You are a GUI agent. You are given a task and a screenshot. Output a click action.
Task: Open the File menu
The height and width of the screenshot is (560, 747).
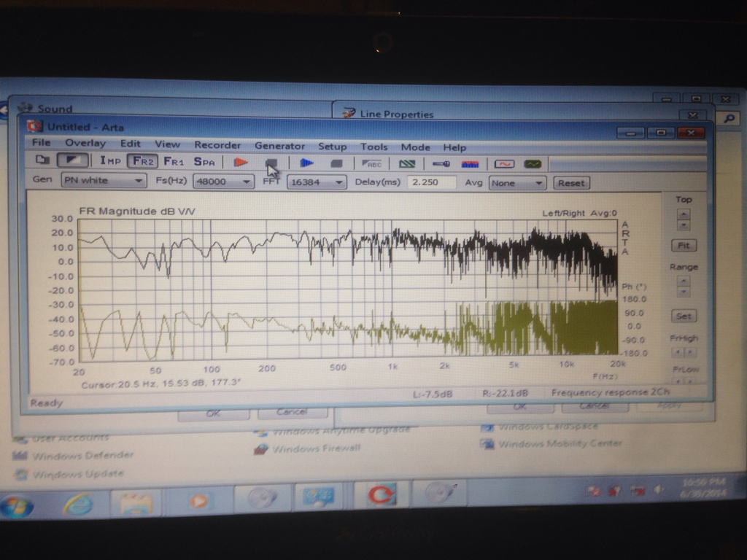(41, 142)
